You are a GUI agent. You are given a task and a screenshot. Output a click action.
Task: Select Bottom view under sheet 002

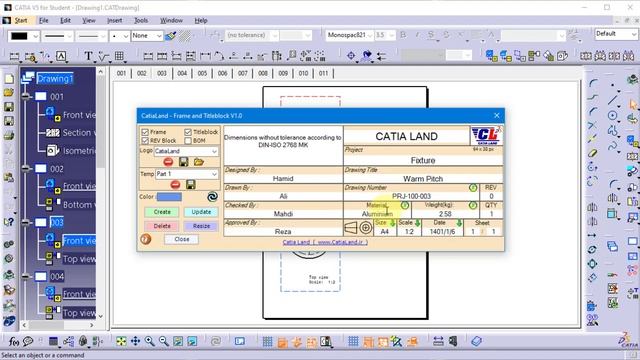(x=79, y=204)
